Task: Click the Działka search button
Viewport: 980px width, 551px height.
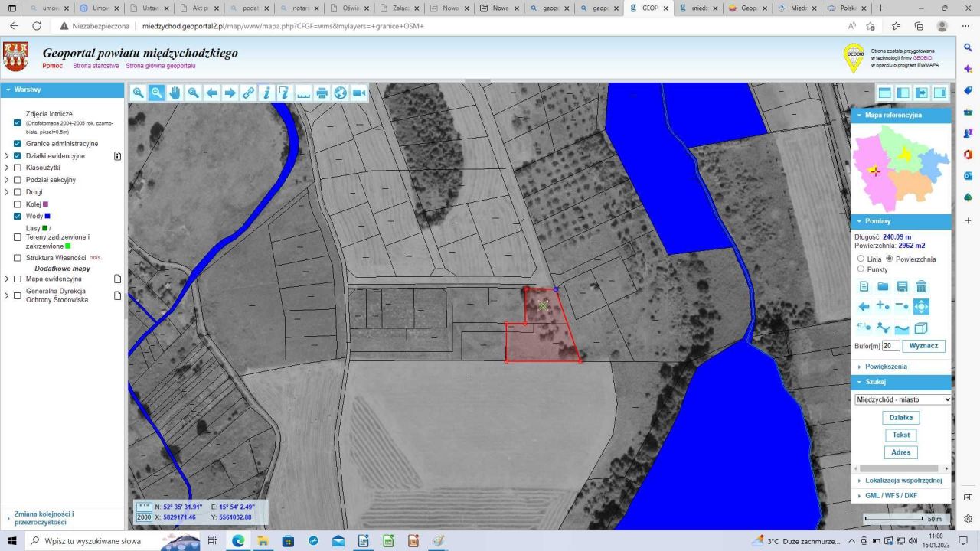Action: point(901,418)
